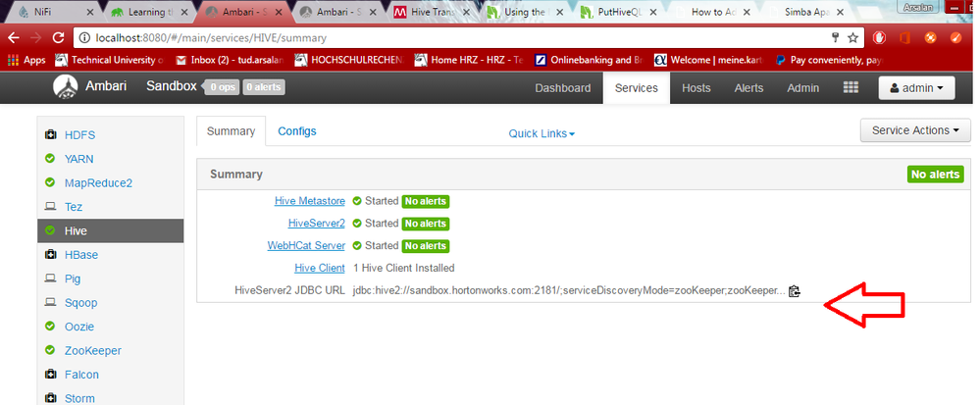The width and height of the screenshot is (980, 405).
Task: Select ZooKeeper in services list
Action: [x=92, y=351]
